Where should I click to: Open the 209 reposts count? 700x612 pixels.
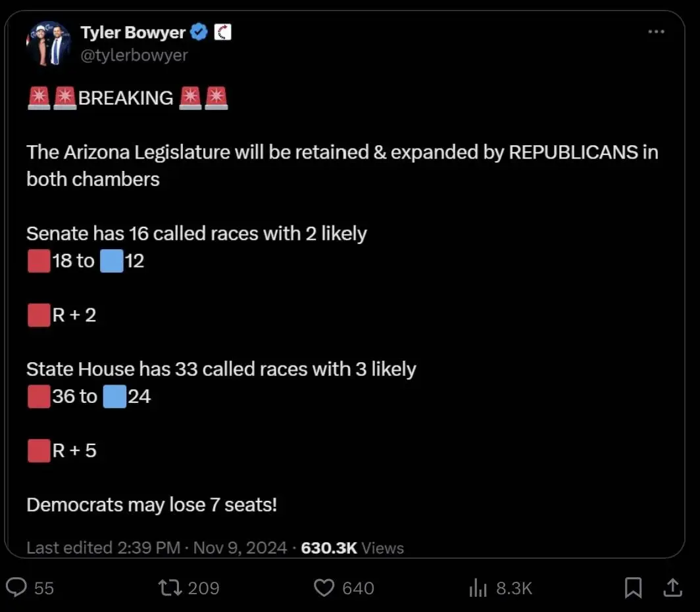[203, 588]
